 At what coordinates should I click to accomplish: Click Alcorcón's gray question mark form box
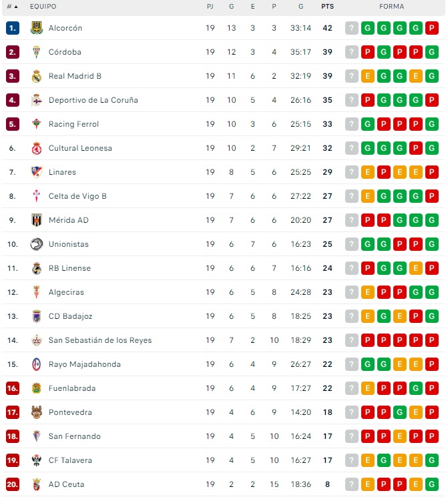(352, 28)
